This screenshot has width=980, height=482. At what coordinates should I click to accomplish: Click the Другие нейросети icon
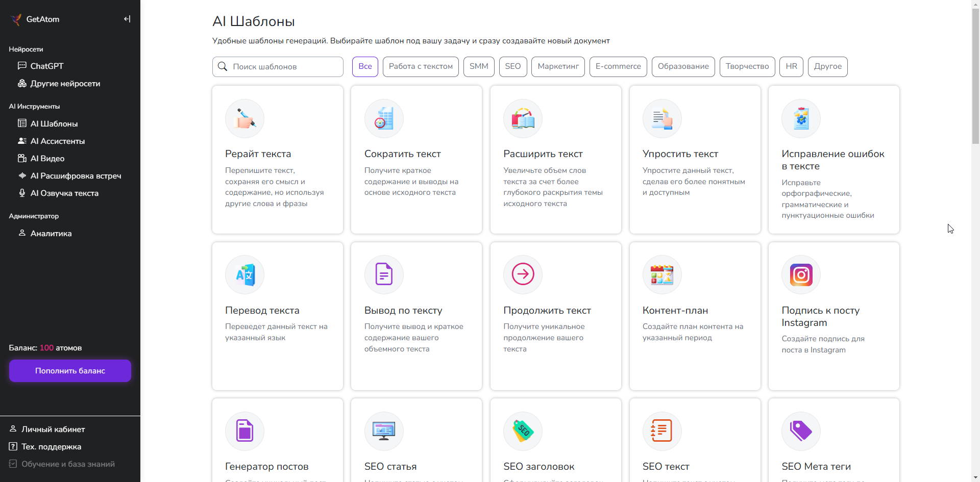(22, 83)
